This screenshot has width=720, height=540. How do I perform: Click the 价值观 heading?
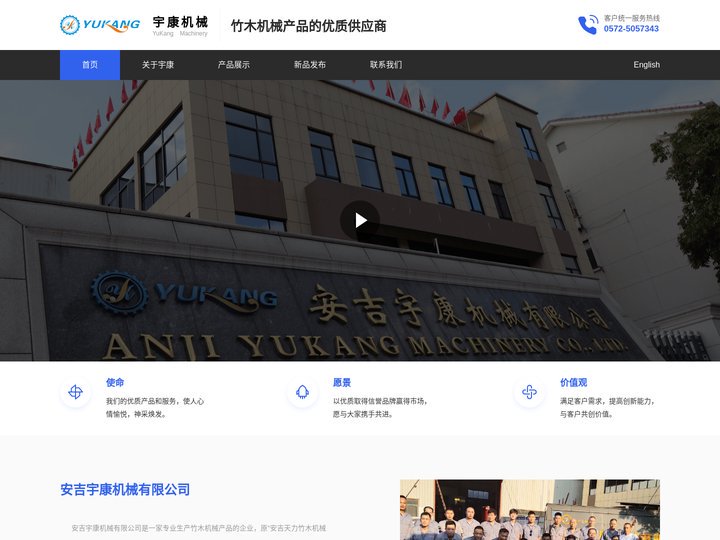coord(574,382)
